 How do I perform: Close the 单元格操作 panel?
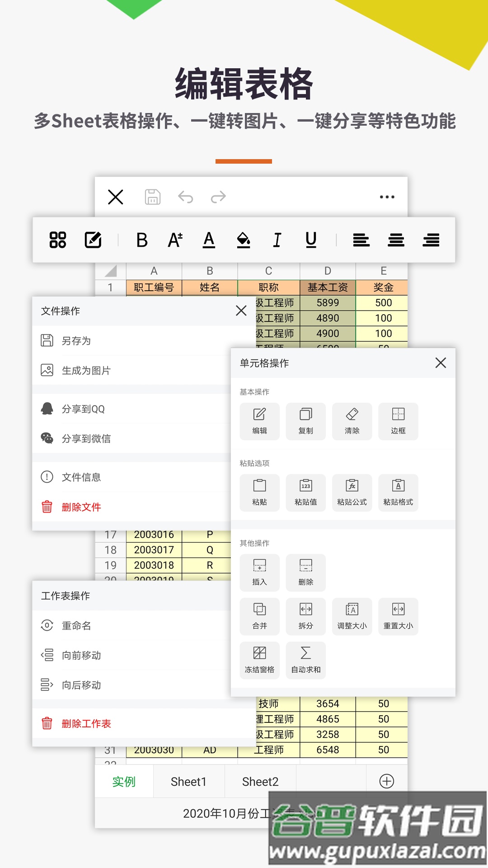click(441, 363)
